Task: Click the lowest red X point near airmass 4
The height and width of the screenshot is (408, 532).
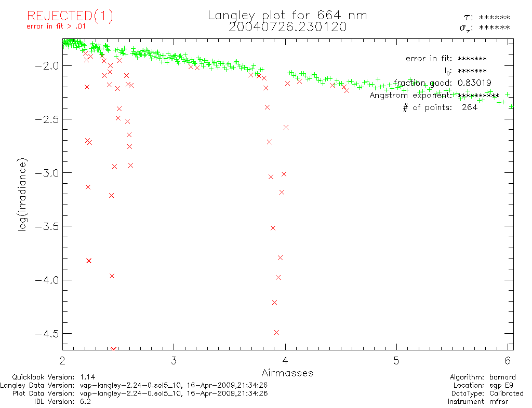Action: 277,332
